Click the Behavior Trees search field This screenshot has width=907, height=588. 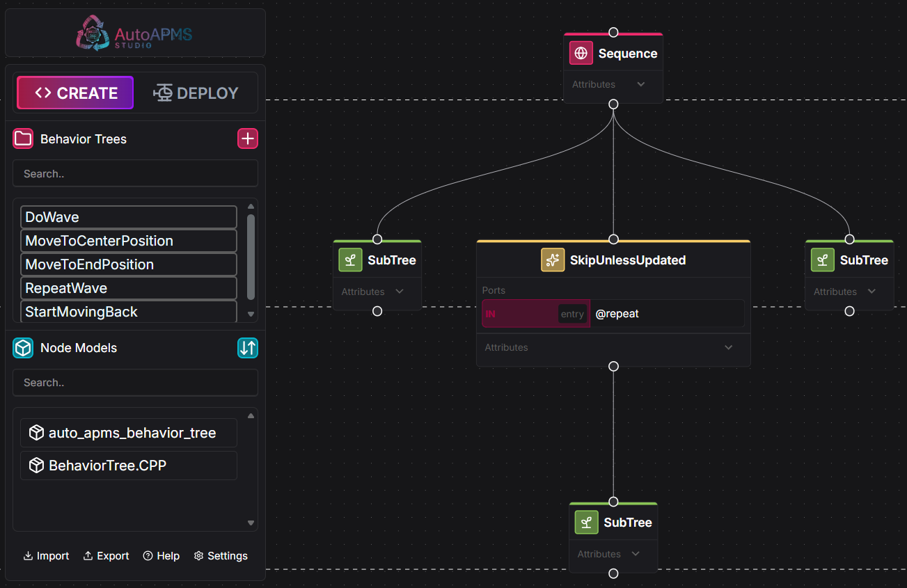pos(135,173)
